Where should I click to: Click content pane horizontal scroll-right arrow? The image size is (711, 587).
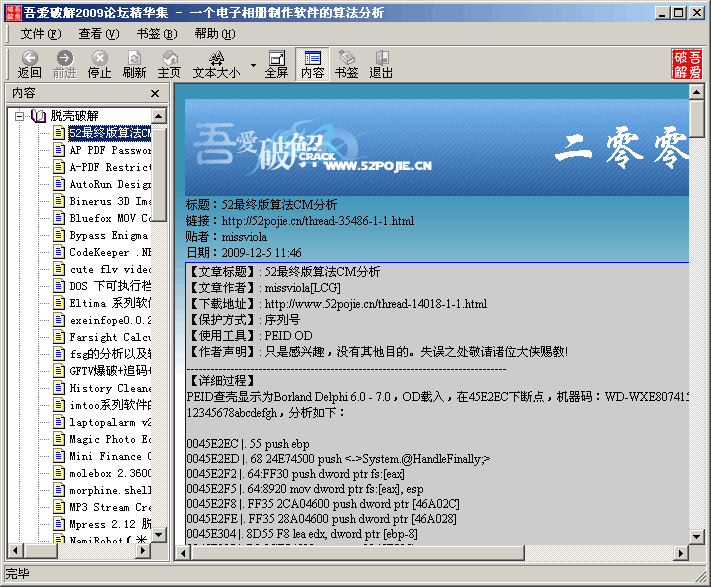(681, 553)
